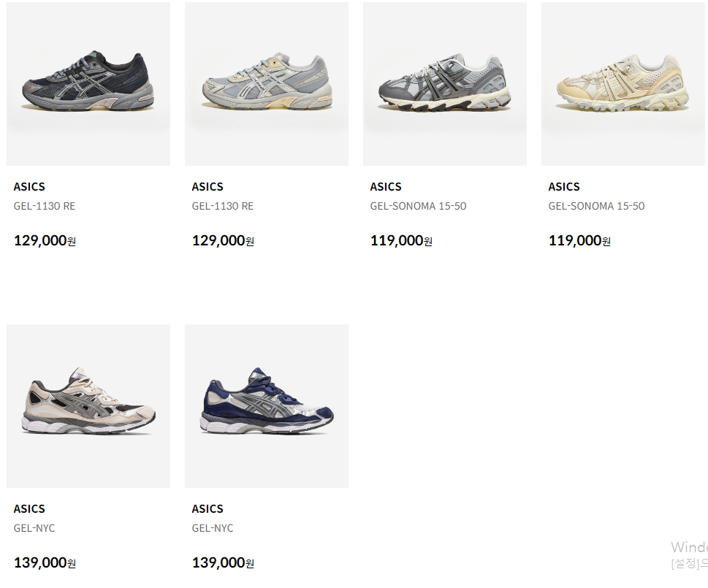
Task: Select the navy shoe's GEL-NYC product name
Action: point(213,528)
